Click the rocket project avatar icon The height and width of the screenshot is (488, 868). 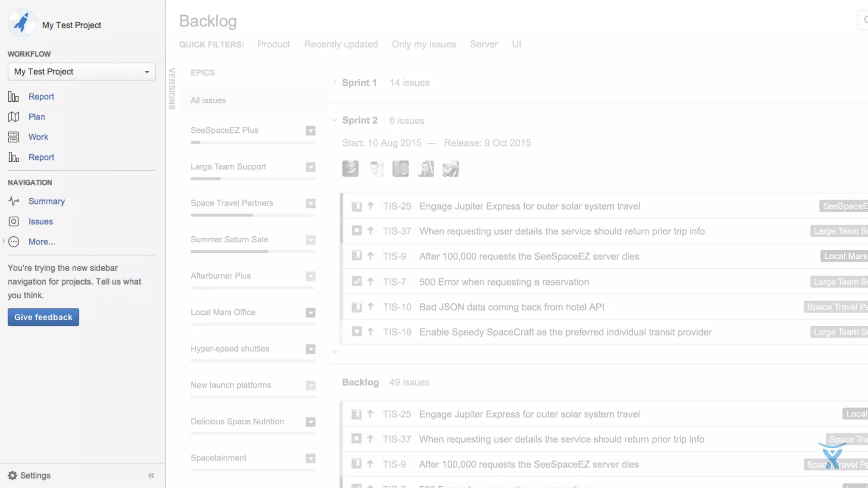coord(22,23)
